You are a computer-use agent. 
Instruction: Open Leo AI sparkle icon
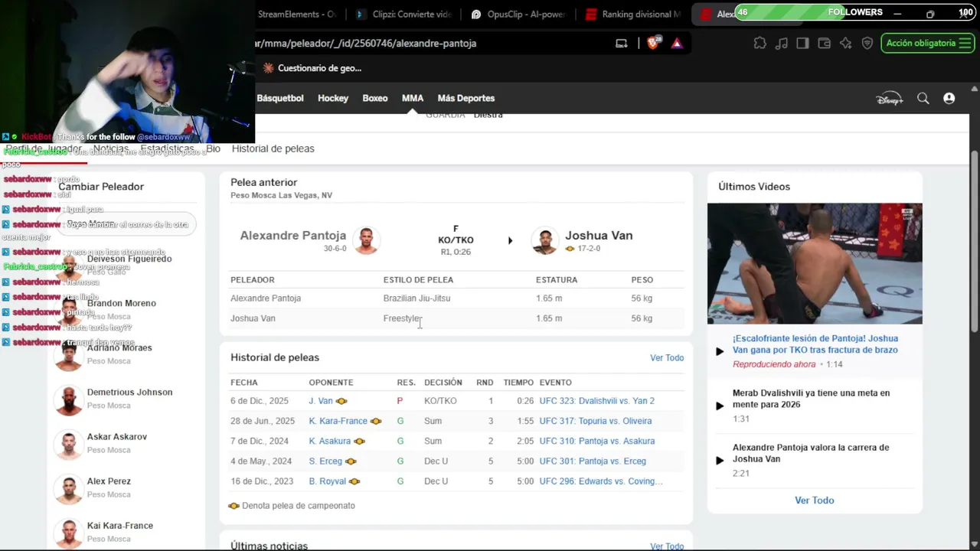[x=845, y=44]
